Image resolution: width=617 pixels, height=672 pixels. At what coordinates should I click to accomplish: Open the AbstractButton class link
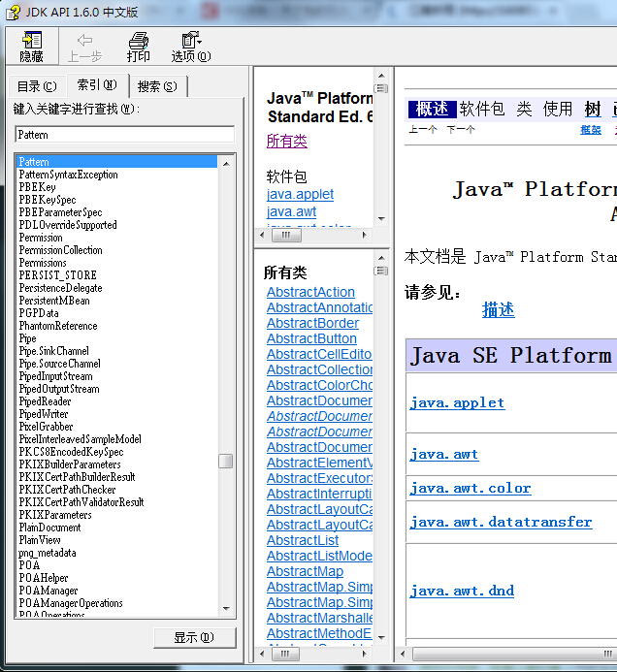pyautogui.click(x=311, y=338)
